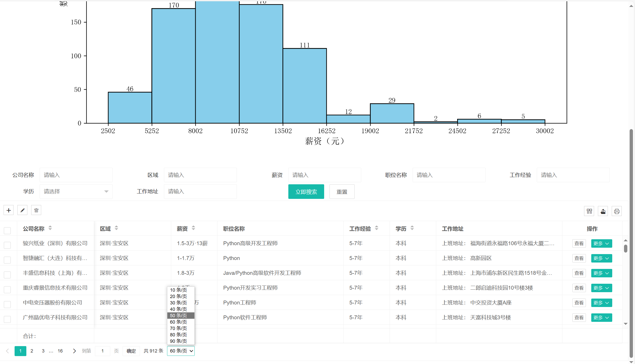The image size is (635, 364).
Task: Sort by 薪资 column arrows
Action: coord(193,228)
